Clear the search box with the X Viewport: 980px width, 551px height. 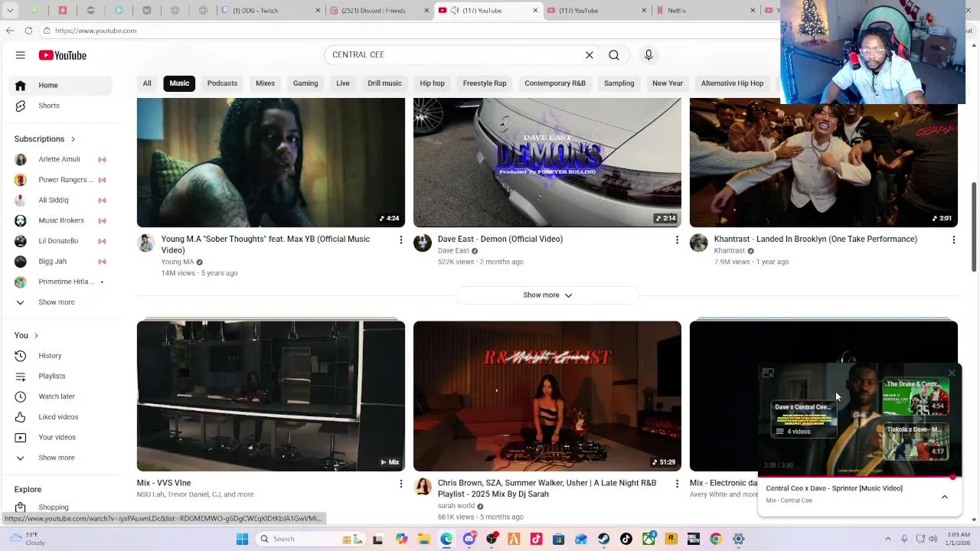(x=590, y=55)
